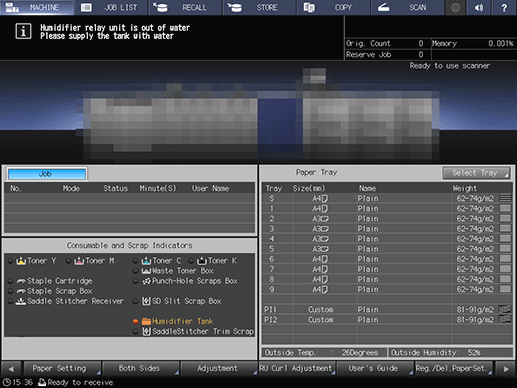The width and height of the screenshot is (517, 388).
Task: Click the Ready to receive printer icon
Action: (x=42, y=382)
